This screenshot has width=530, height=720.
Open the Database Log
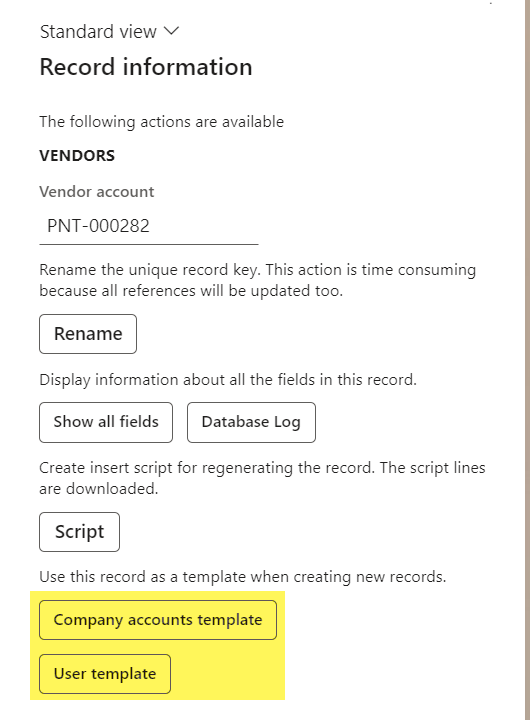click(x=251, y=422)
